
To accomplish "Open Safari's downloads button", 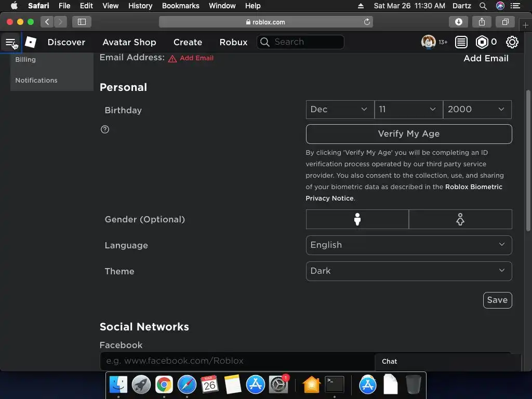I will [458, 22].
